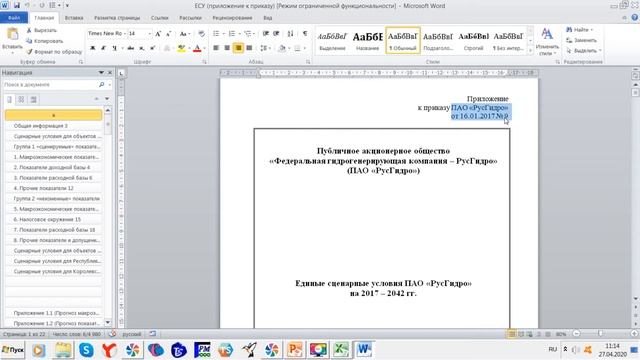The image size is (640, 360).
Task: Go to heading '4. Прочие показатели 12'
Action: (53, 188)
